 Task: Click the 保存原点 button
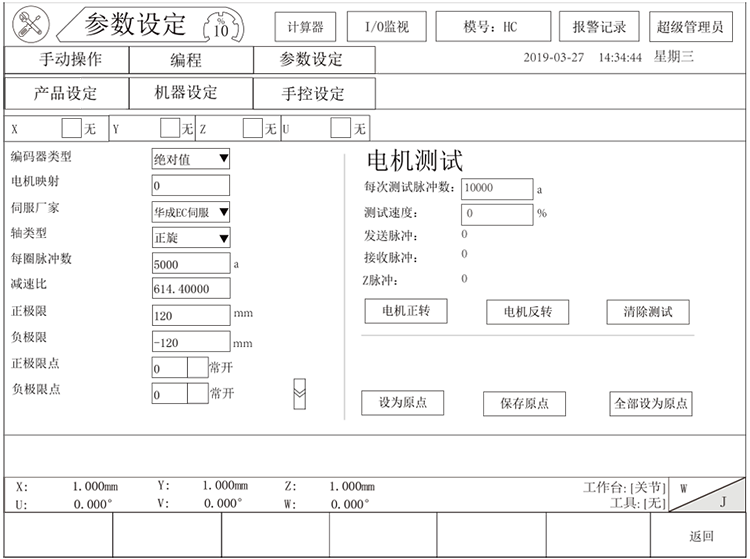tap(524, 403)
